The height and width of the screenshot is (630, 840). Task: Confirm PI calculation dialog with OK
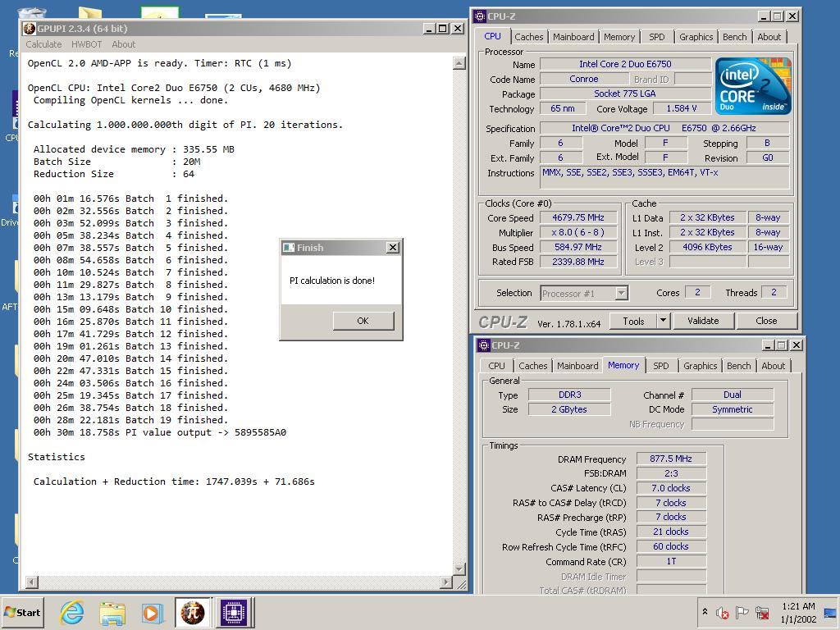pyautogui.click(x=363, y=321)
